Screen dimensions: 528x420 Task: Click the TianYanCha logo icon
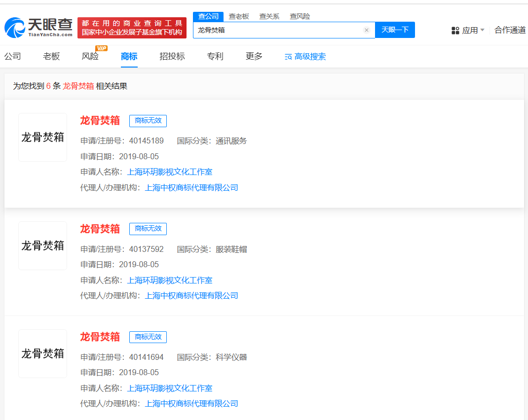tap(15, 28)
